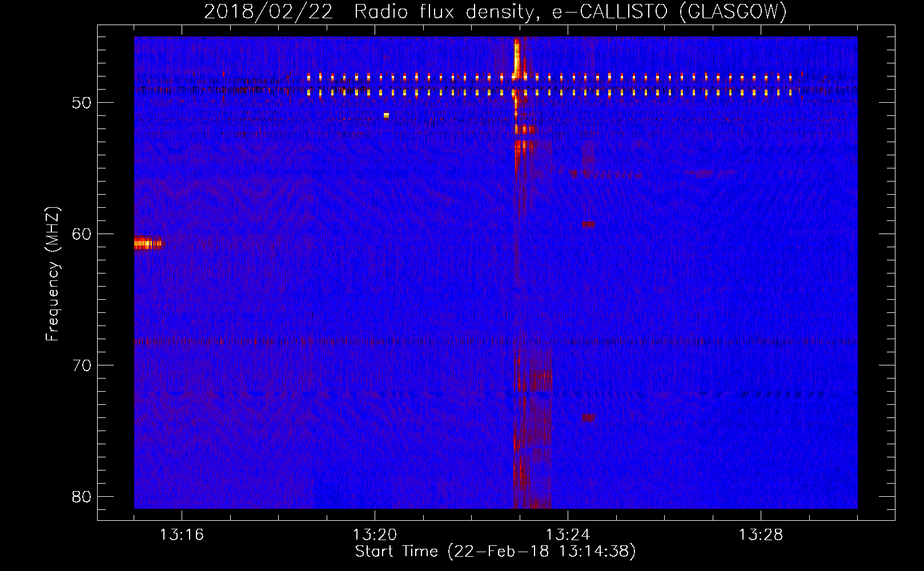Click the 80 MHz frequency tick label
The width and height of the screenshot is (924, 571).
coord(82,497)
